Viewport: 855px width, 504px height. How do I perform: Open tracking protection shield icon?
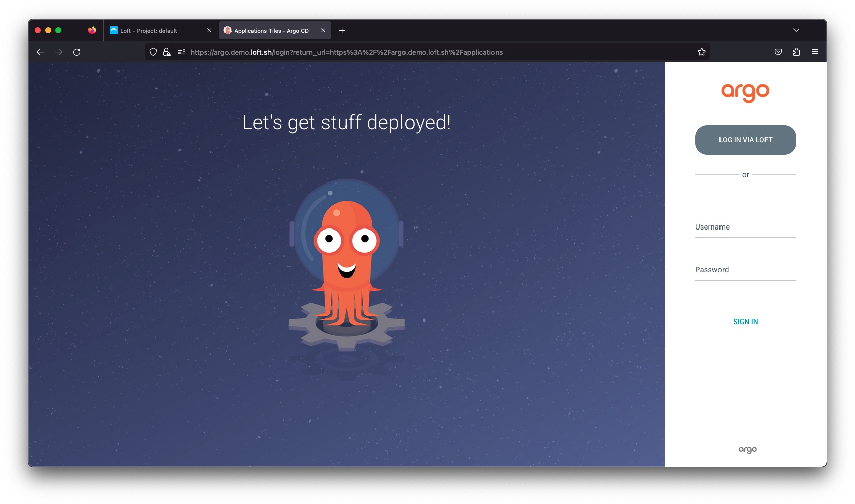point(153,52)
